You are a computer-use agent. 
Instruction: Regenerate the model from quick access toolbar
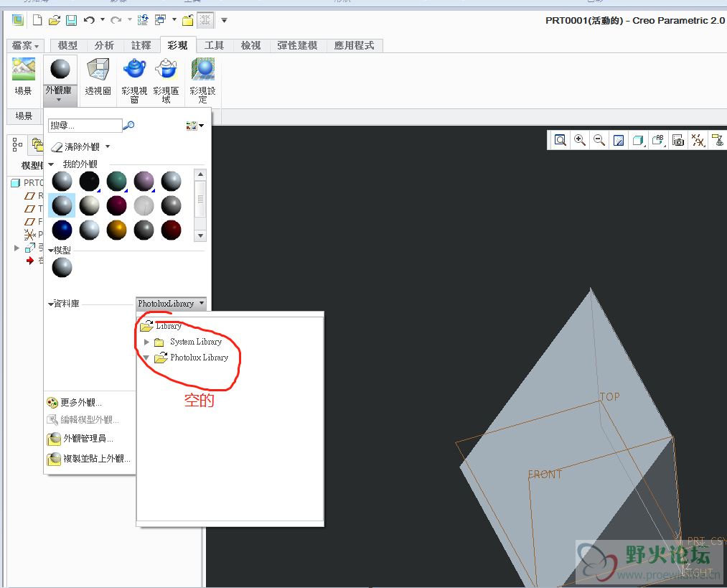point(143,20)
